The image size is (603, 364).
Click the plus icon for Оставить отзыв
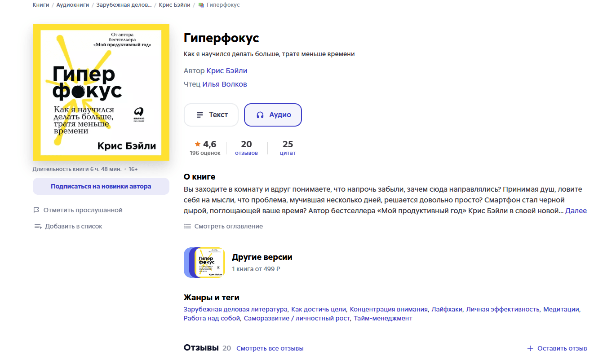tap(530, 348)
